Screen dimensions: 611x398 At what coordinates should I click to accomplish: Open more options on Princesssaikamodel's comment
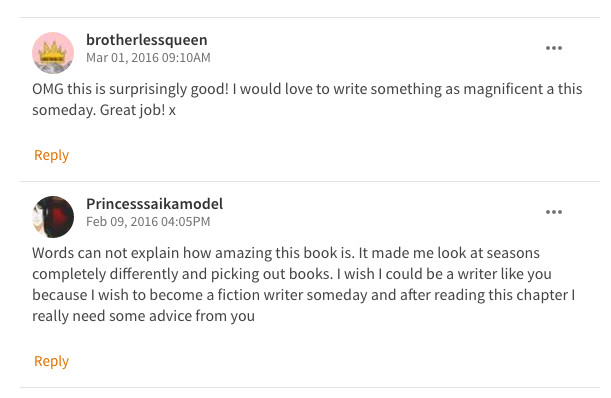tap(554, 212)
